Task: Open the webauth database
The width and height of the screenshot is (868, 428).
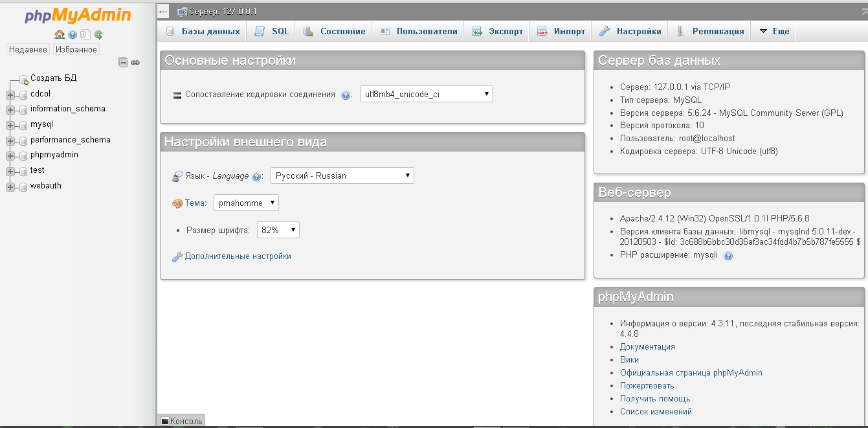Action: point(46,185)
